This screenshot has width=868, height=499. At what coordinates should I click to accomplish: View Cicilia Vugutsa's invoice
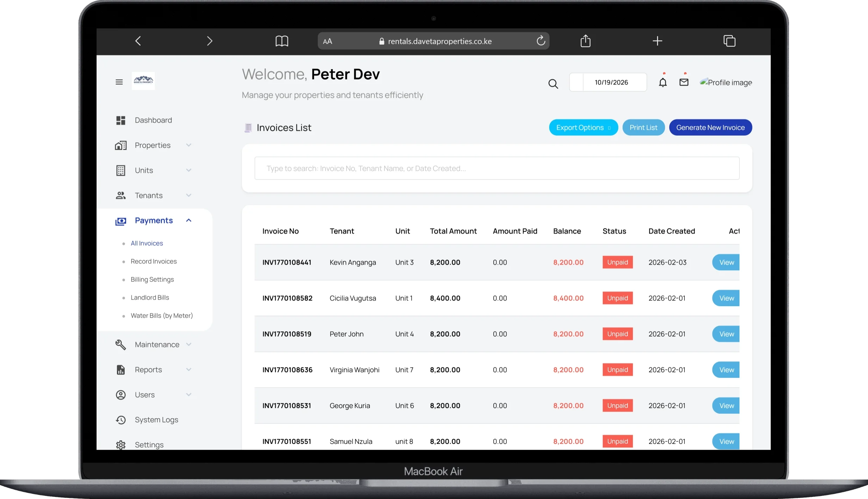tap(726, 298)
